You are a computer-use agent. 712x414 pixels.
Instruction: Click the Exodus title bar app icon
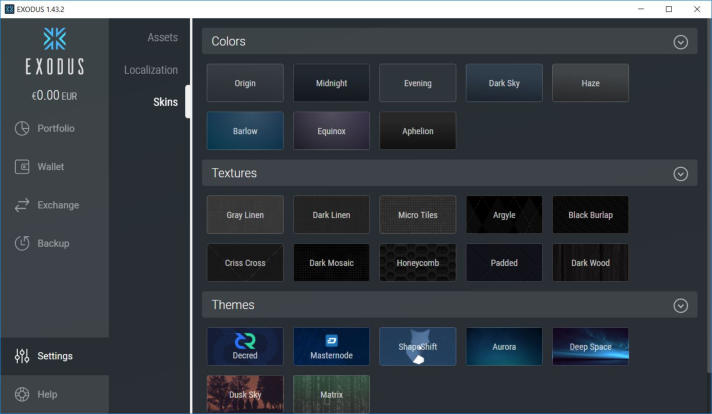click(9, 9)
